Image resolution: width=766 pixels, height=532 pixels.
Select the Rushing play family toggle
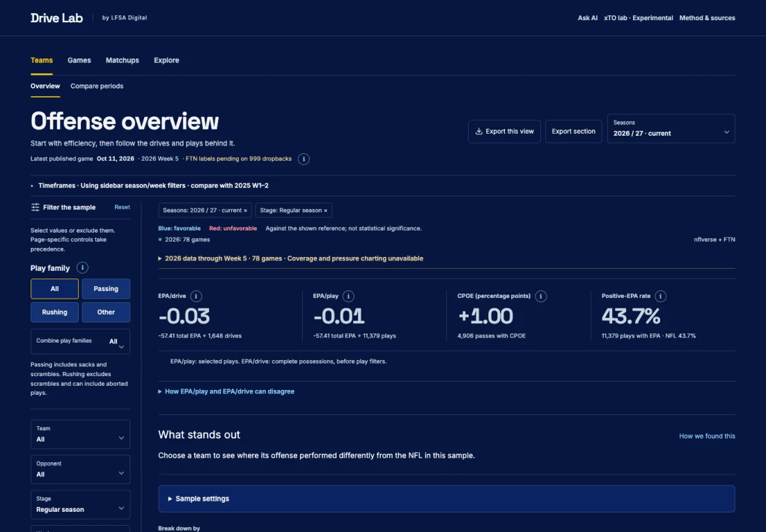(x=54, y=312)
